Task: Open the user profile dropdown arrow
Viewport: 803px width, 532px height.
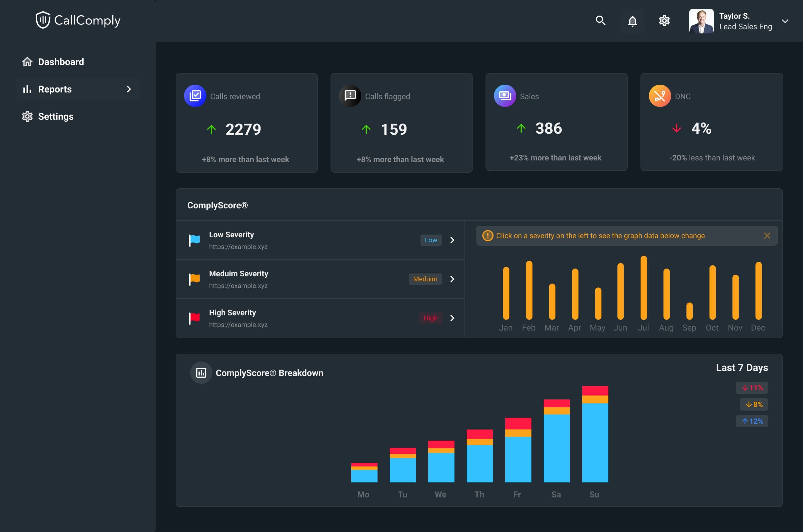Action: pyautogui.click(x=785, y=21)
